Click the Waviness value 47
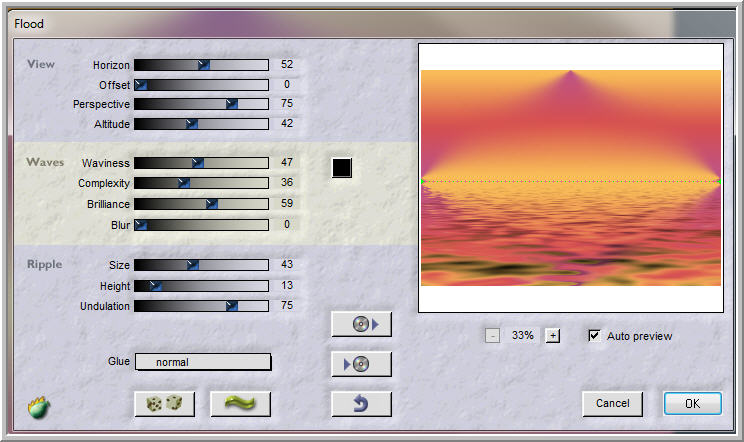Viewport: 744px width, 442px height. (x=287, y=162)
